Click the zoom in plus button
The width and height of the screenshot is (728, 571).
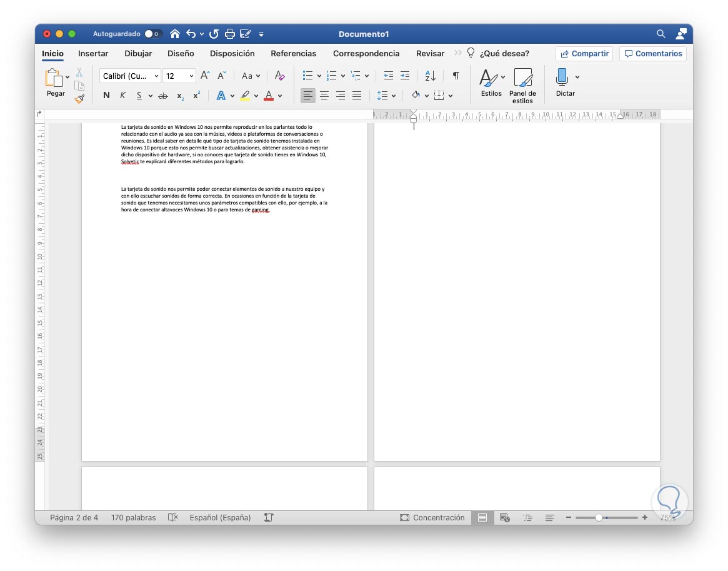click(644, 518)
